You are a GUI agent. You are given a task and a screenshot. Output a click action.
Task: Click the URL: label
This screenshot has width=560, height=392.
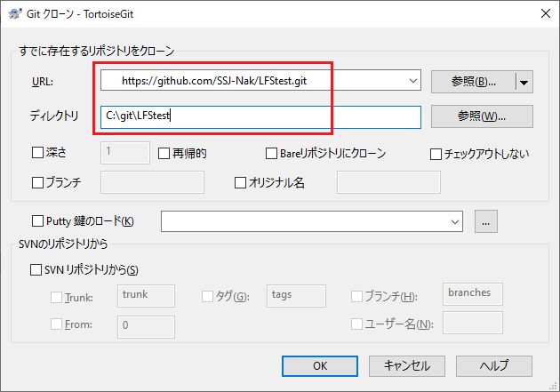[43, 82]
